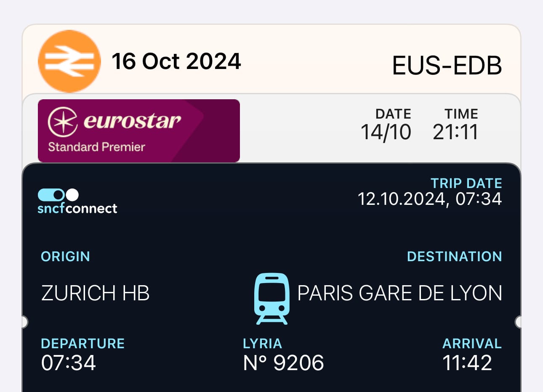Tap the Eurostar time 21:11
This screenshot has height=392, width=543.
455,132
